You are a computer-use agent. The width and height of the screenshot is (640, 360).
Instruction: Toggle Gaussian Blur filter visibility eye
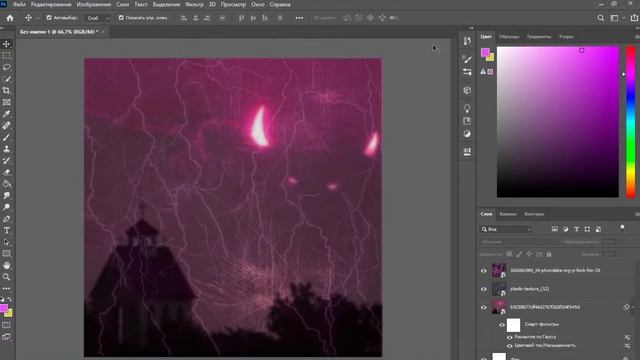[x=509, y=338]
